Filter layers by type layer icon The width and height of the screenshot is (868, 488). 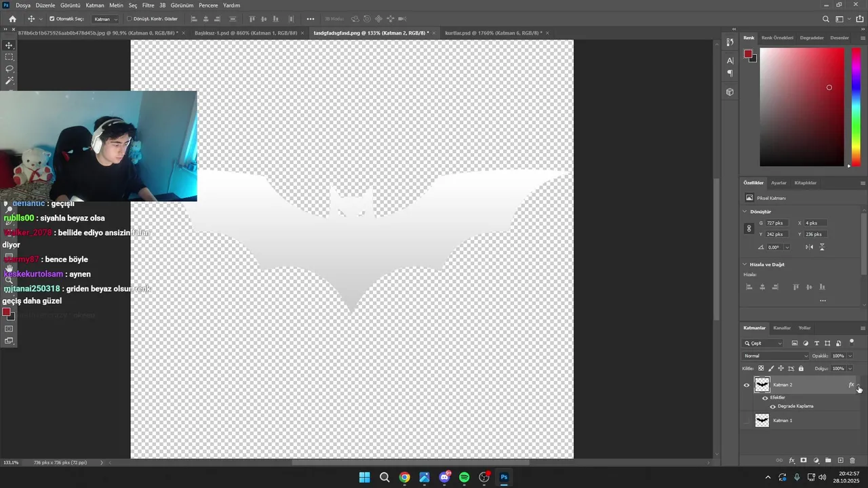pos(816,344)
